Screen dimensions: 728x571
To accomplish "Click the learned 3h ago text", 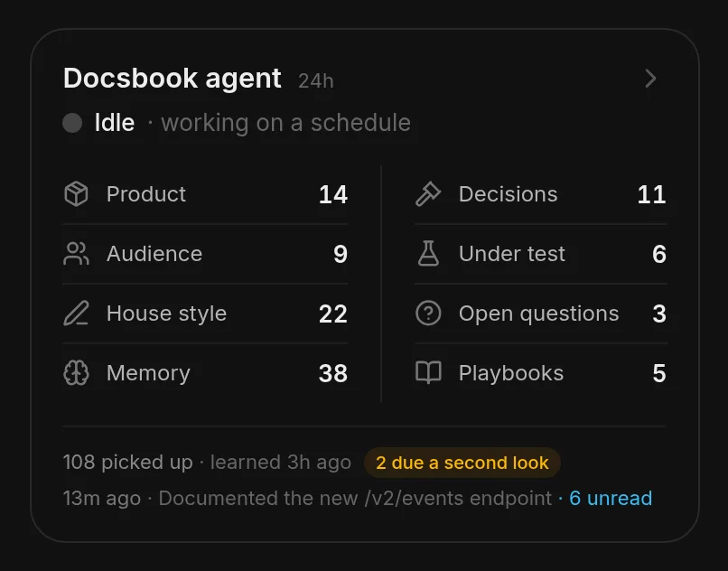I will click(x=280, y=463).
